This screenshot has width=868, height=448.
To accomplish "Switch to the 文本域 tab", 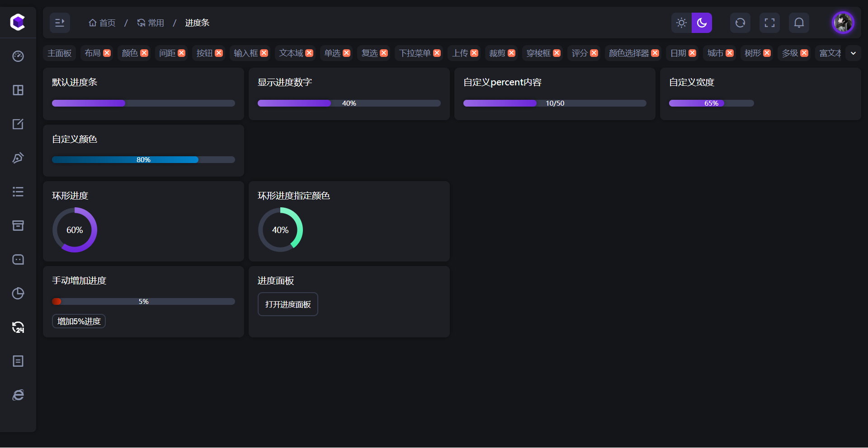I will (291, 53).
